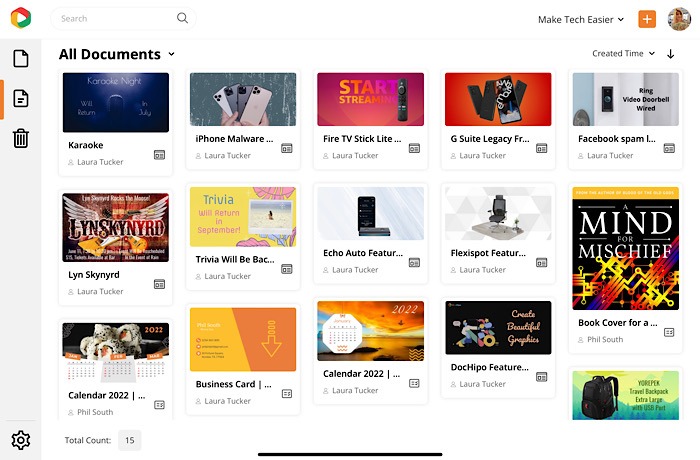
Task: Open the sushi Calendar 2022 thumbnail
Action: [x=116, y=353]
